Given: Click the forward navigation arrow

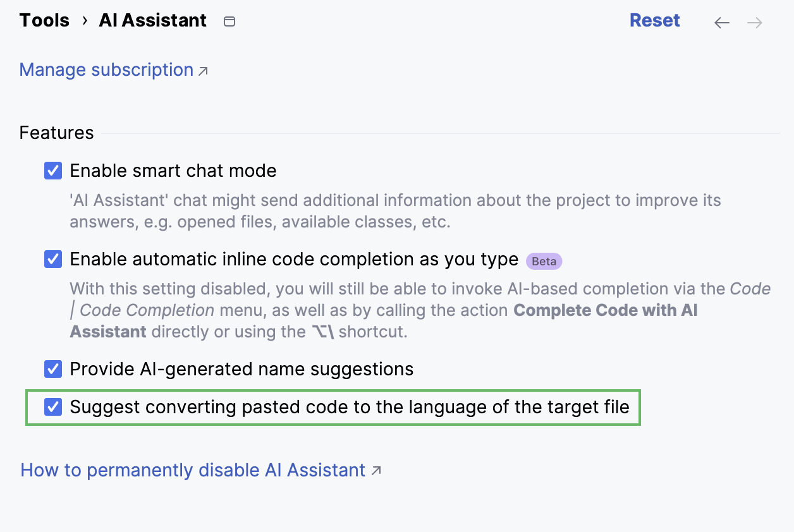Looking at the screenshot, I should 755,22.
